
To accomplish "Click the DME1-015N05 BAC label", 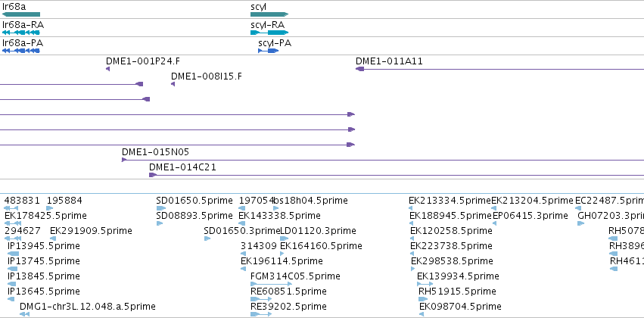I will (x=155, y=152).
